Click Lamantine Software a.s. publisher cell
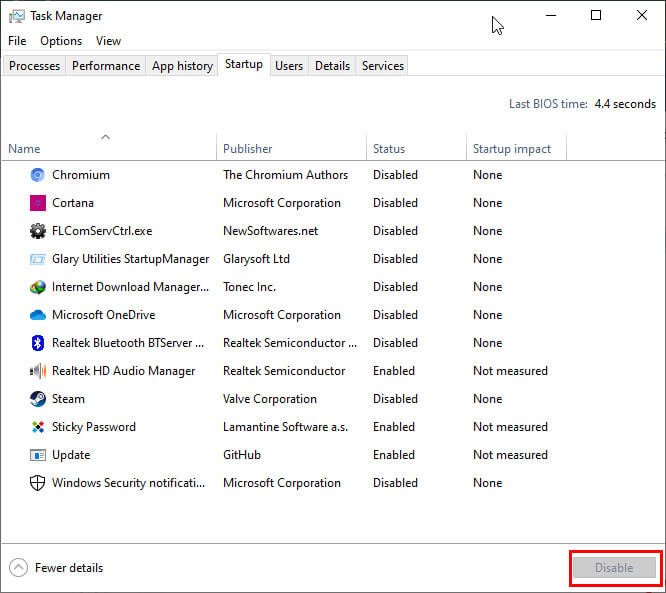This screenshot has height=593, width=666. pos(285,427)
